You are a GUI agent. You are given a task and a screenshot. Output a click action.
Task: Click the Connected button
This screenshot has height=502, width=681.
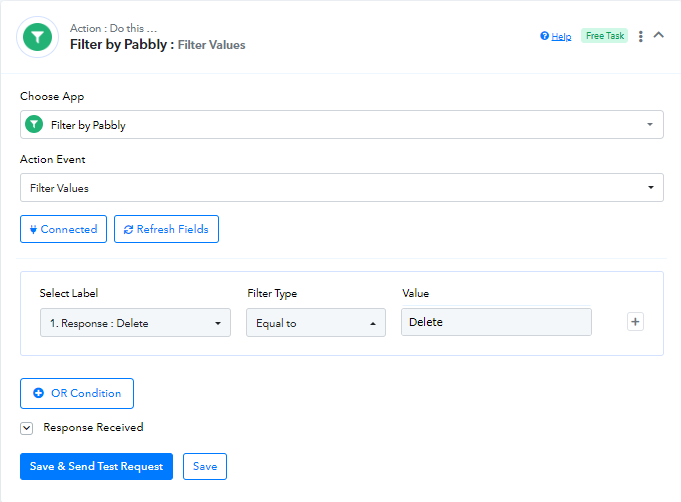63,229
